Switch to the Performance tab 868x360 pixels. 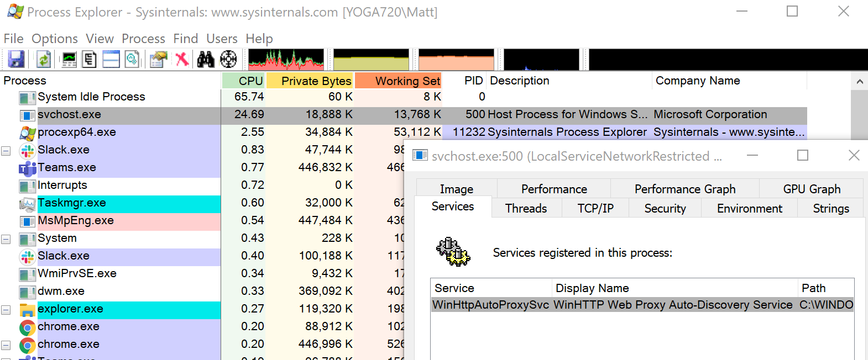click(554, 189)
